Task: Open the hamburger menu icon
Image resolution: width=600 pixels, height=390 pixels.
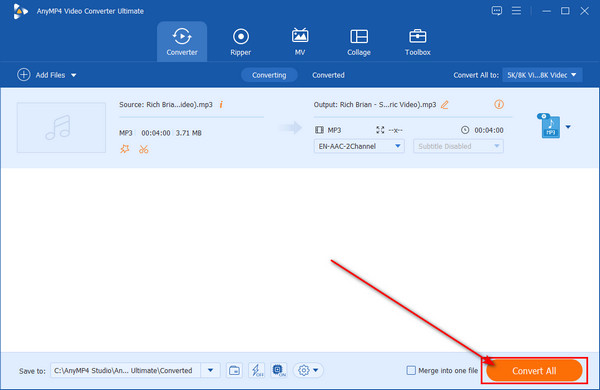Action: (516, 11)
